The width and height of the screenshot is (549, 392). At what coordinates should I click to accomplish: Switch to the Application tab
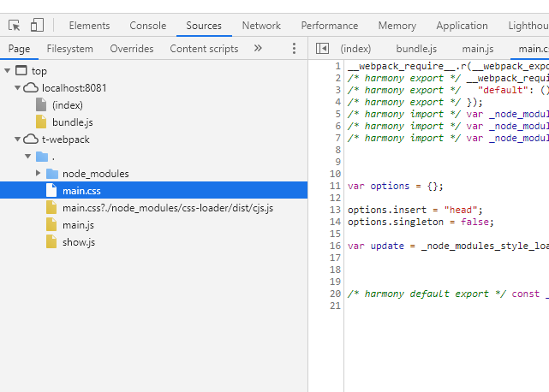coord(462,26)
